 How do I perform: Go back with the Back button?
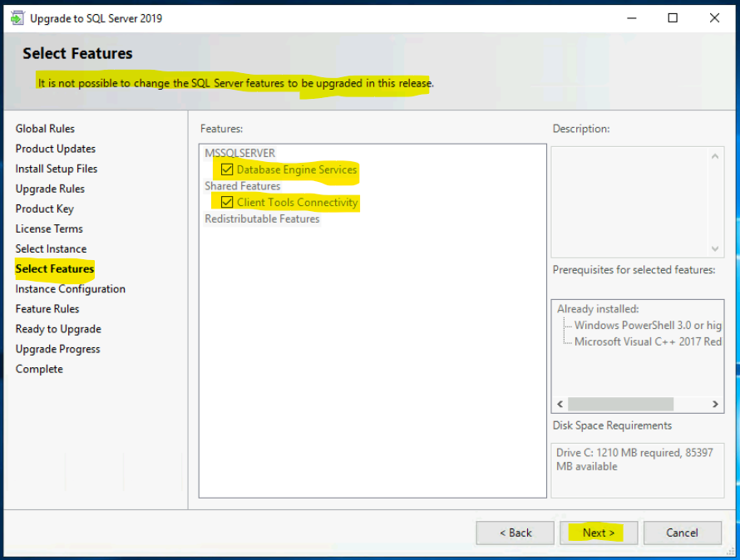pos(516,533)
